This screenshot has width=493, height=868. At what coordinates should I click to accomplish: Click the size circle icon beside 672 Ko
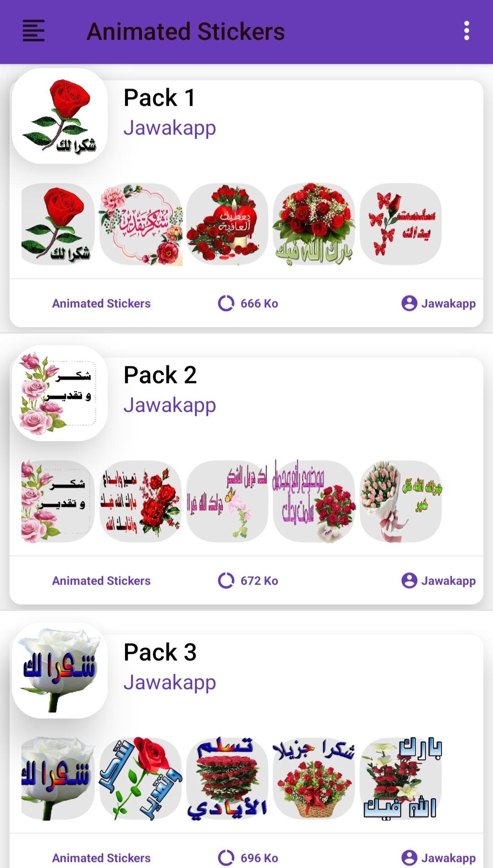coord(226,581)
